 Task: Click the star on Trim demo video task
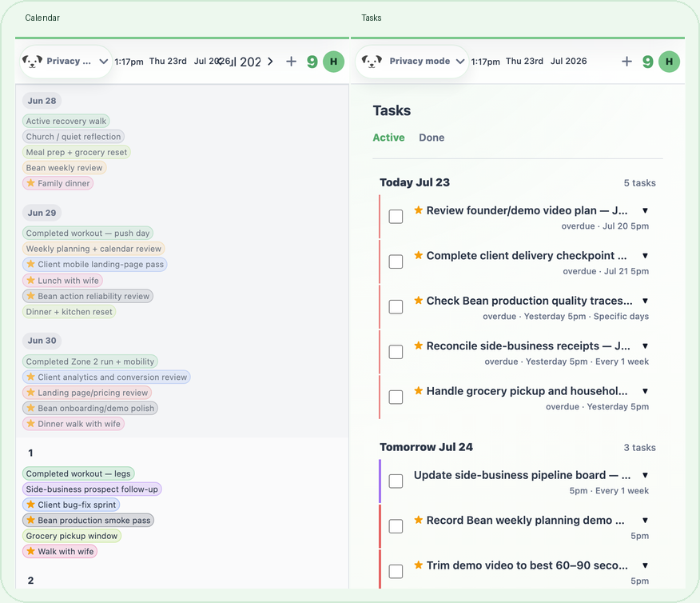(418, 565)
